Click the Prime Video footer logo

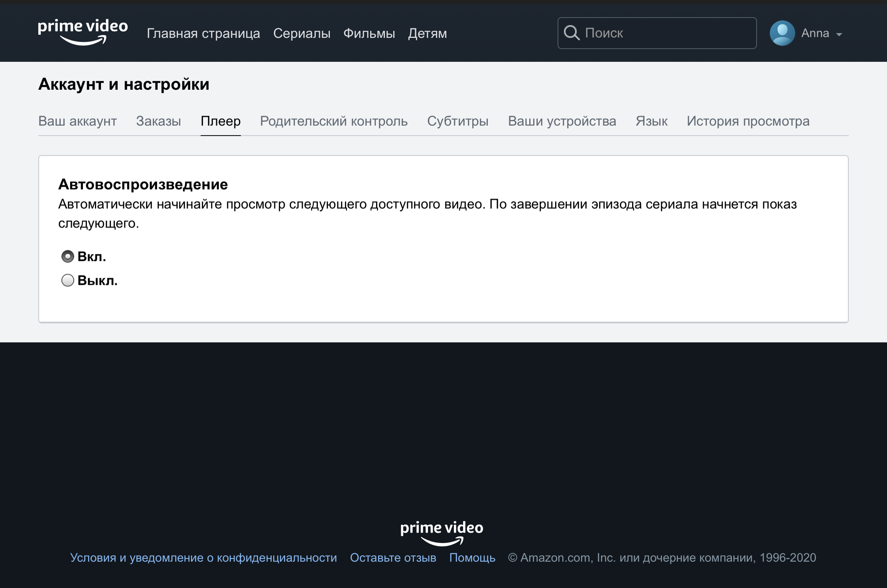pyautogui.click(x=442, y=533)
